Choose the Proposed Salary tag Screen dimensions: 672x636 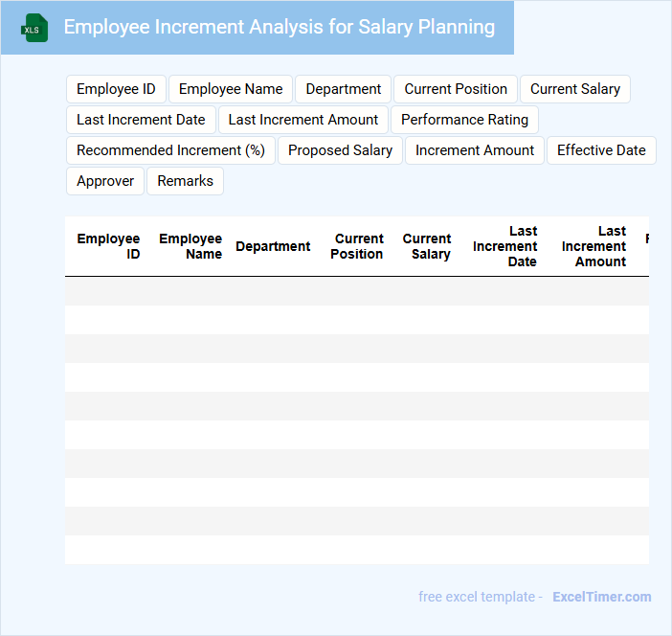coord(340,150)
